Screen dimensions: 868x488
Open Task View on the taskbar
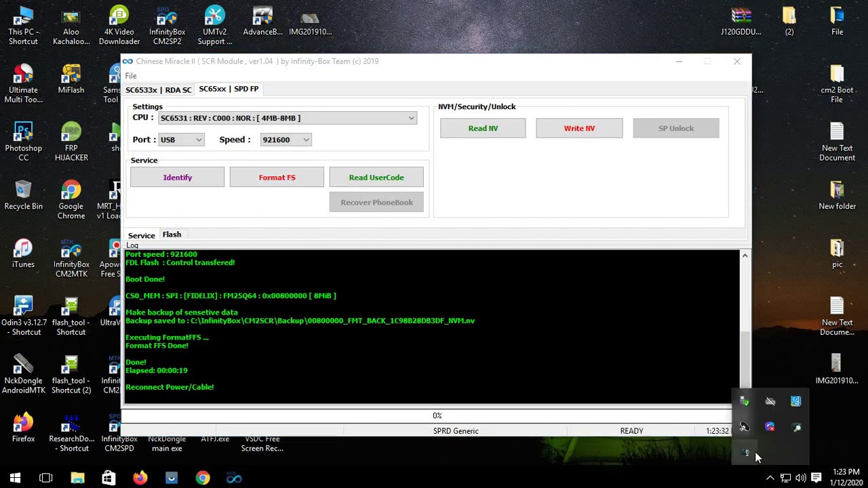click(x=46, y=478)
